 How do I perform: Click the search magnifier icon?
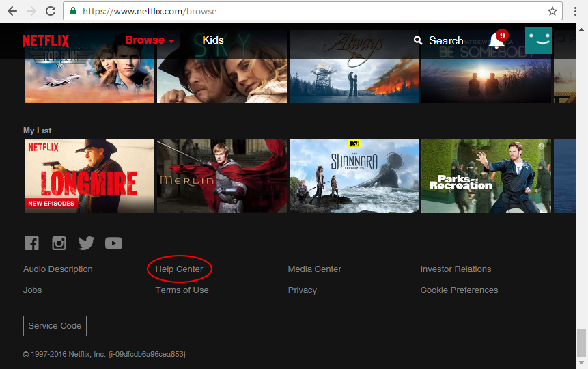(418, 40)
